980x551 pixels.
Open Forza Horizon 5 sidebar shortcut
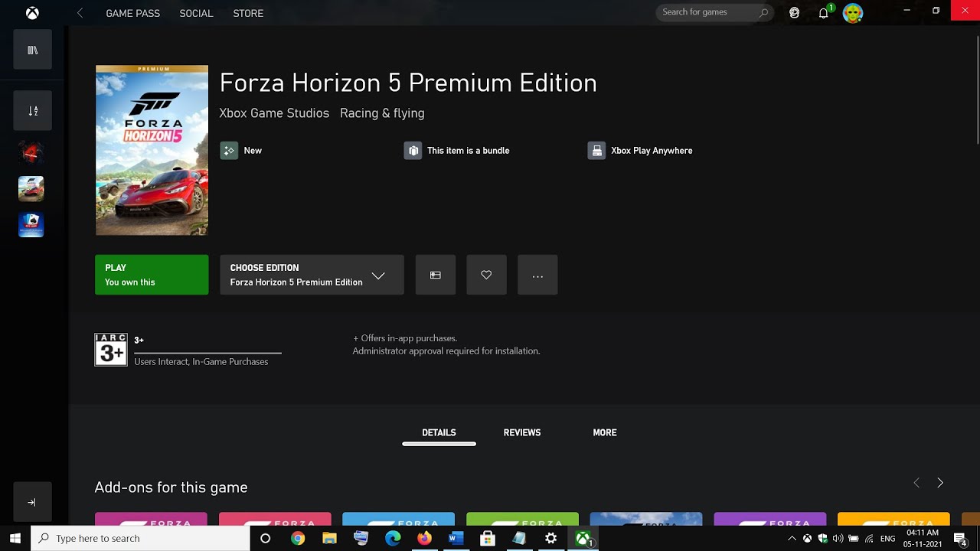click(31, 188)
